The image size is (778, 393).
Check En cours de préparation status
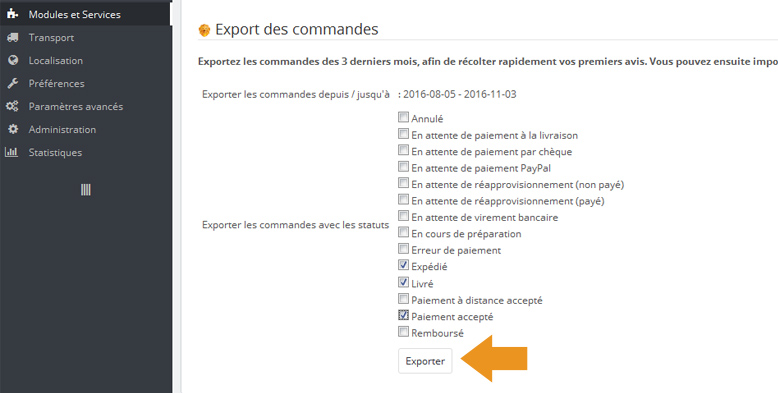(403, 233)
